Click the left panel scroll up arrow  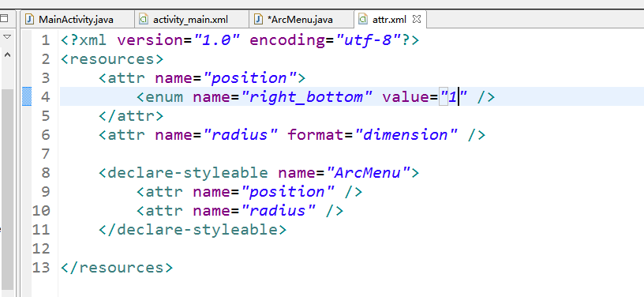tap(7, 55)
